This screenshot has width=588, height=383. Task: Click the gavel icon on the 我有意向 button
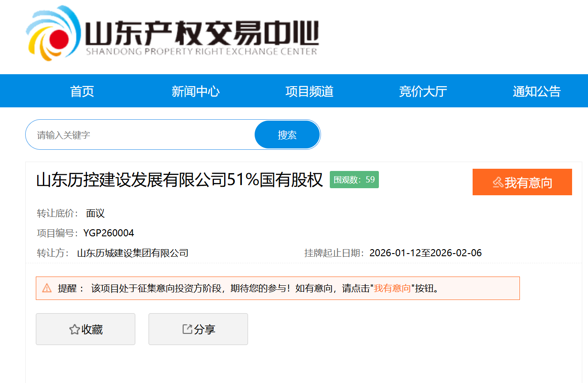(x=498, y=182)
